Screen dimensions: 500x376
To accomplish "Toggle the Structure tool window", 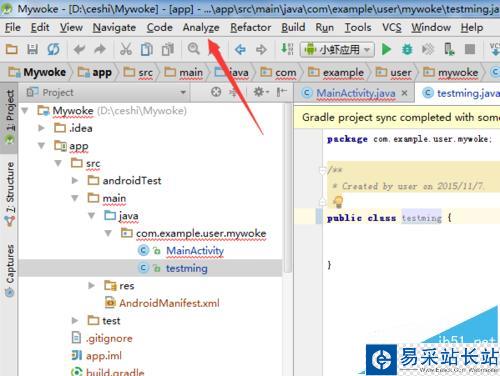I will (x=10, y=195).
